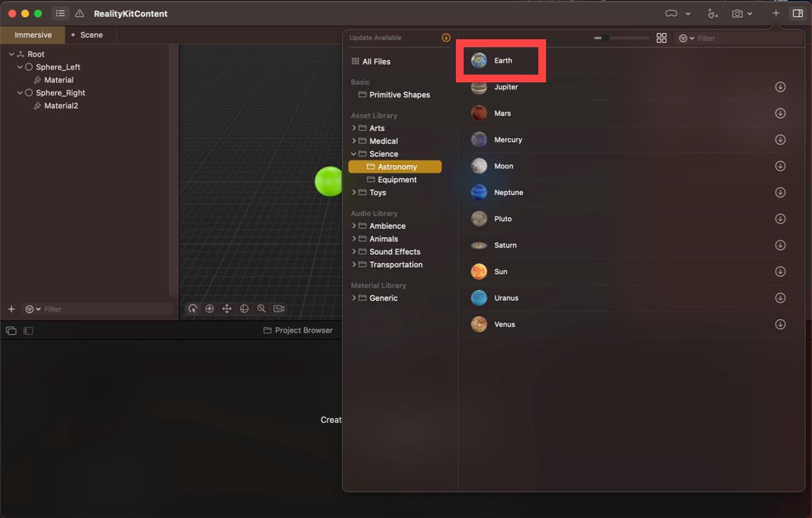Expand the Generic material folder
812x518 pixels.
tap(354, 298)
